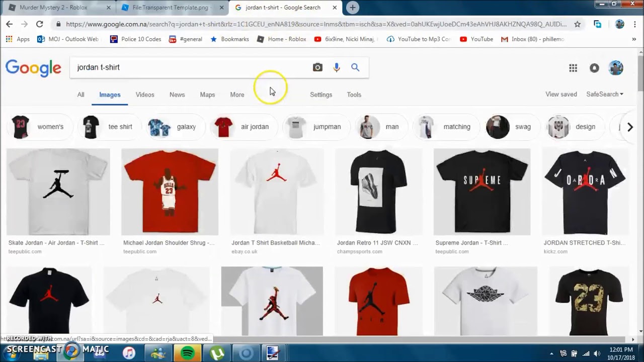Click the browser address bar URL
Viewport: 644px width, 362px height.
[x=316, y=24]
